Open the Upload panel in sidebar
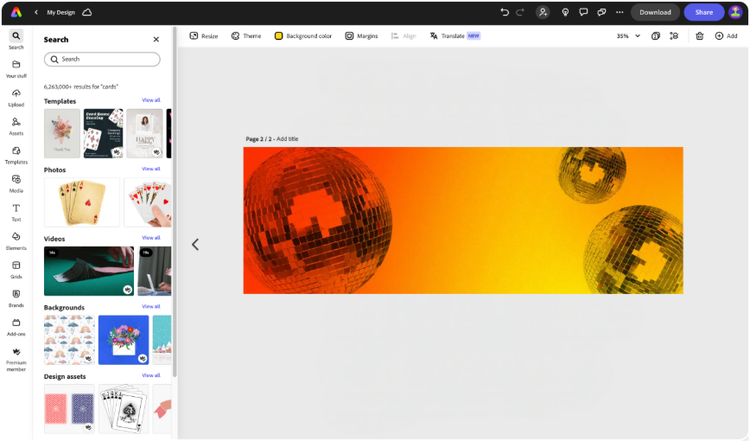Screen dimensions: 750x441 [16, 98]
